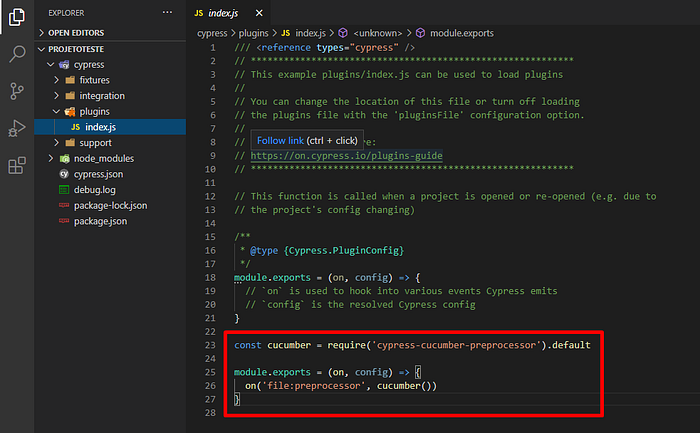Screen dimensions: 700x433
Task: Collapse the PROJETOTESTE section
Action: point(42,49)
